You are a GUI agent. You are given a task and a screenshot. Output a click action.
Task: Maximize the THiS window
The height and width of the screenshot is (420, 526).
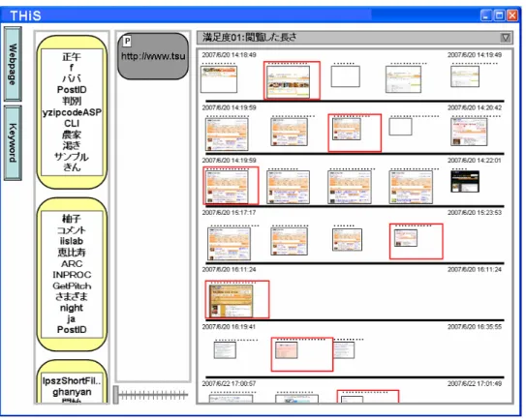pos(500,15)
